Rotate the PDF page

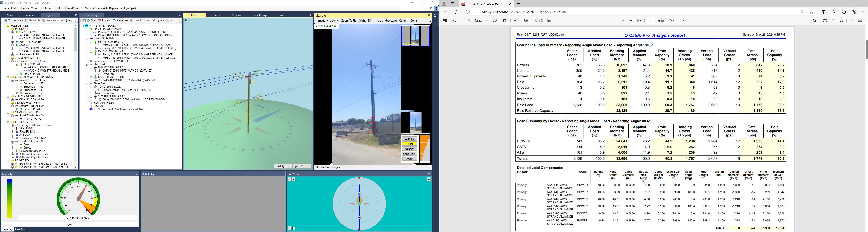[672, 21]
